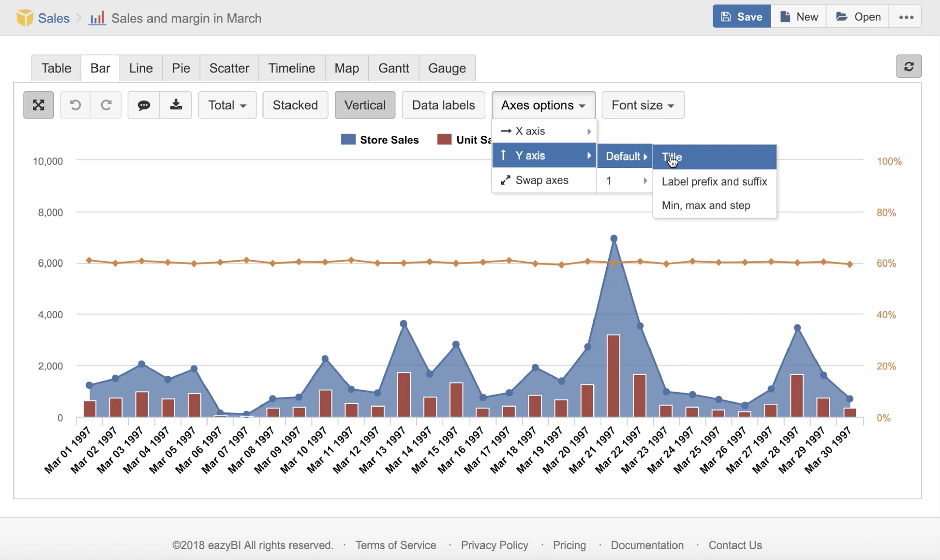Click the undo arrow icon
This screenshot has height=560, width=940.
[76, 105]
